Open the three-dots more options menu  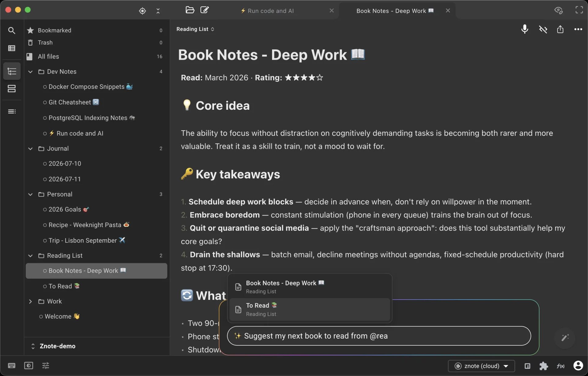[x=578, y=29]
